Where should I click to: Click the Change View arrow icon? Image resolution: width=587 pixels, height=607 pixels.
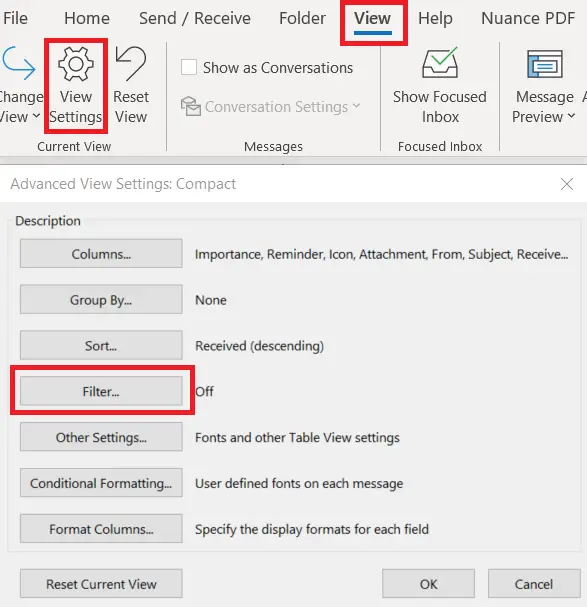(18, 63)
